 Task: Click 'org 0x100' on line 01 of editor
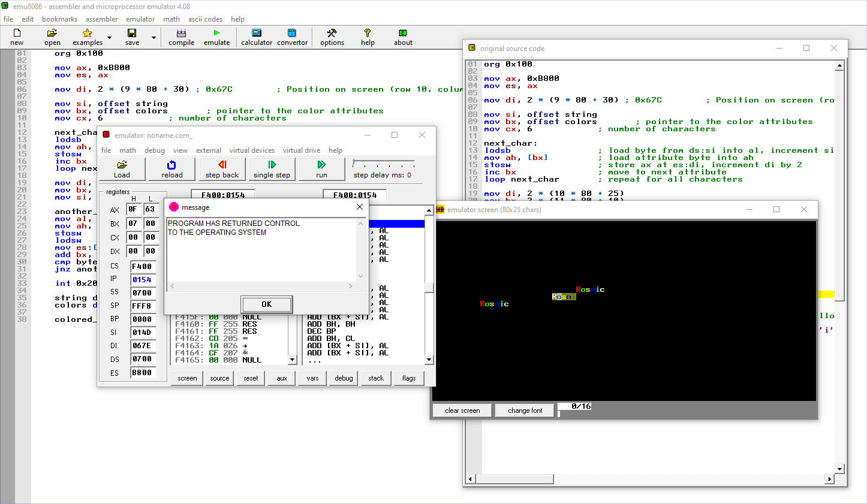click(79, 53)
